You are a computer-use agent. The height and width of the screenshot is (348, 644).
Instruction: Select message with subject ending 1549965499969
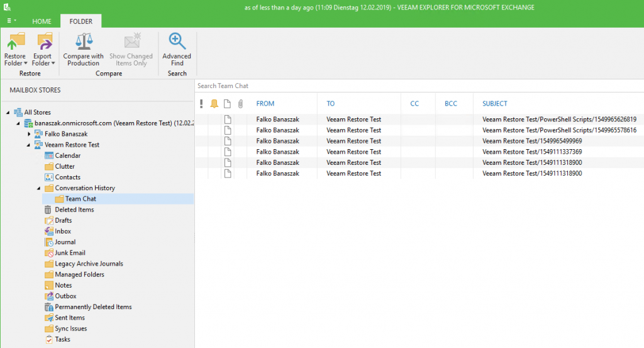pyautogui.click(x=419, y=141)
